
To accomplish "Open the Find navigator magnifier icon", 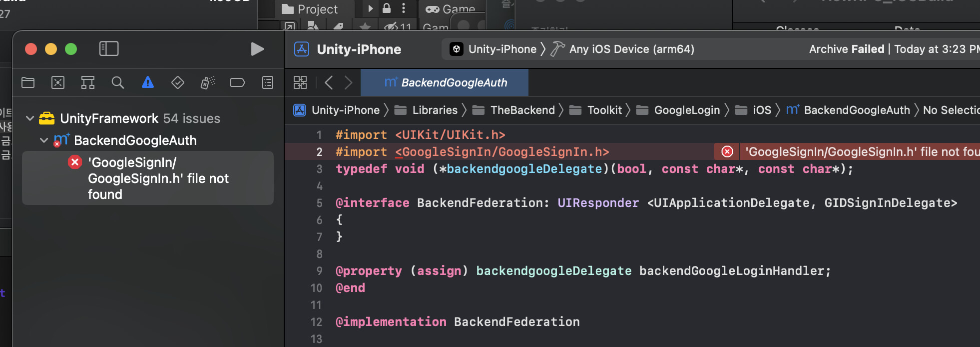I will (118, 82).
